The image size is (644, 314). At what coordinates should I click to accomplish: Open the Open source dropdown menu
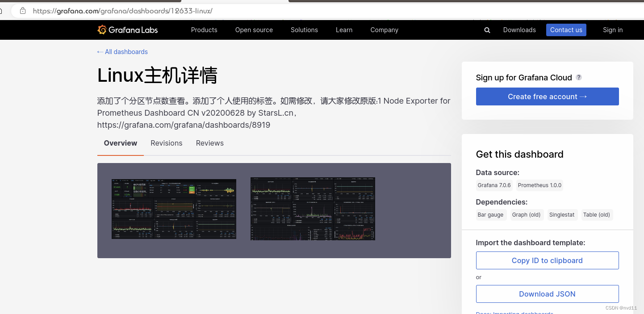click(254, 30)
